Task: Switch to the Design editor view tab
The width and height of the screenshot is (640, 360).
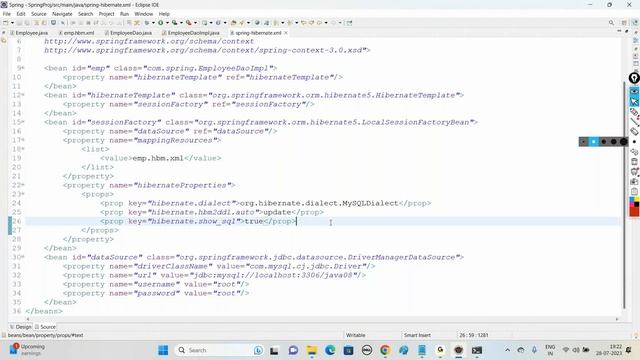Action: (x=20, y=327)
